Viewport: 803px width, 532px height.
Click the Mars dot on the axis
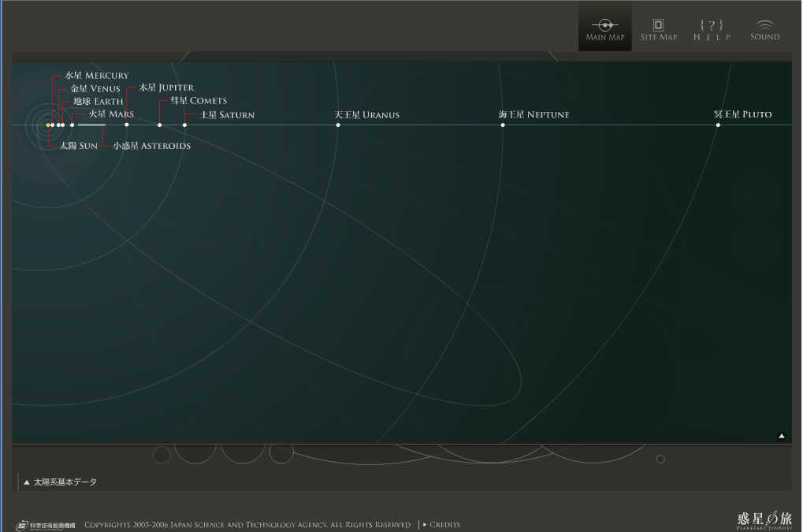point(72,125)
